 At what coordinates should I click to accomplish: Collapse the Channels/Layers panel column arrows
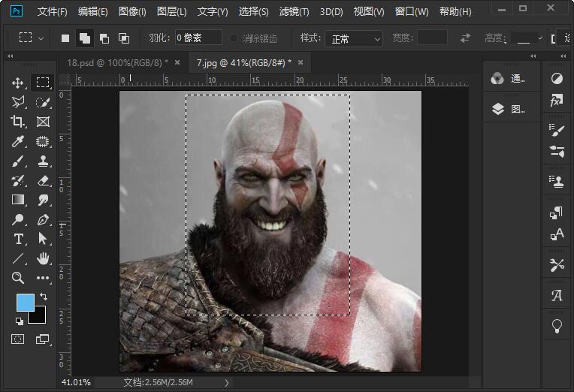click(533, 56)
